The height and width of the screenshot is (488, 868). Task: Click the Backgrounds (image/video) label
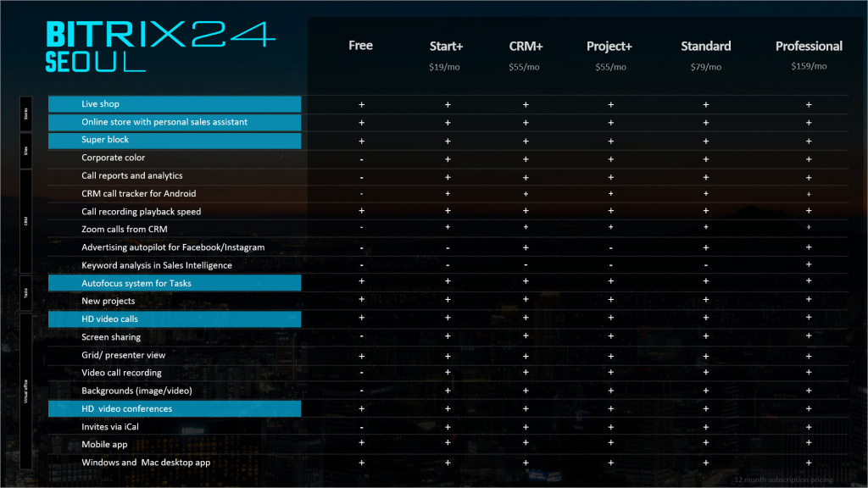pos(136,391)
